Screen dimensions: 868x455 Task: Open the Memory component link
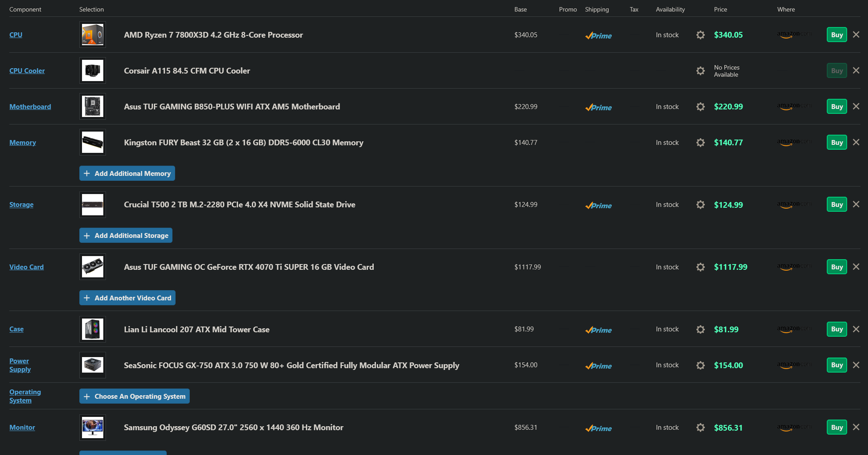[23, 142]
